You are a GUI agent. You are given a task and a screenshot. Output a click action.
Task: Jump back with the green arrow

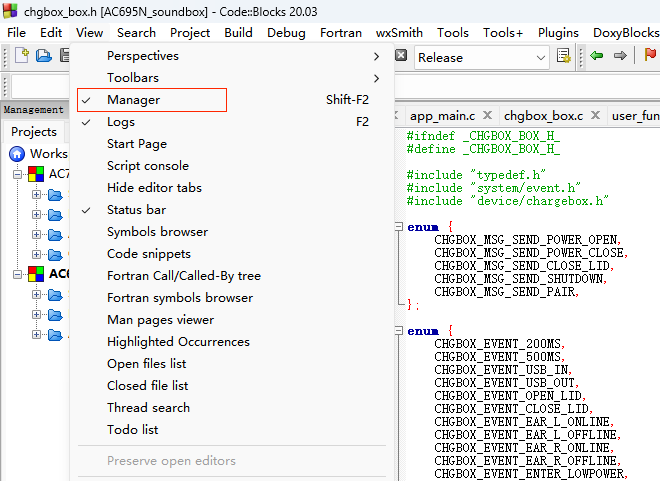596,56
